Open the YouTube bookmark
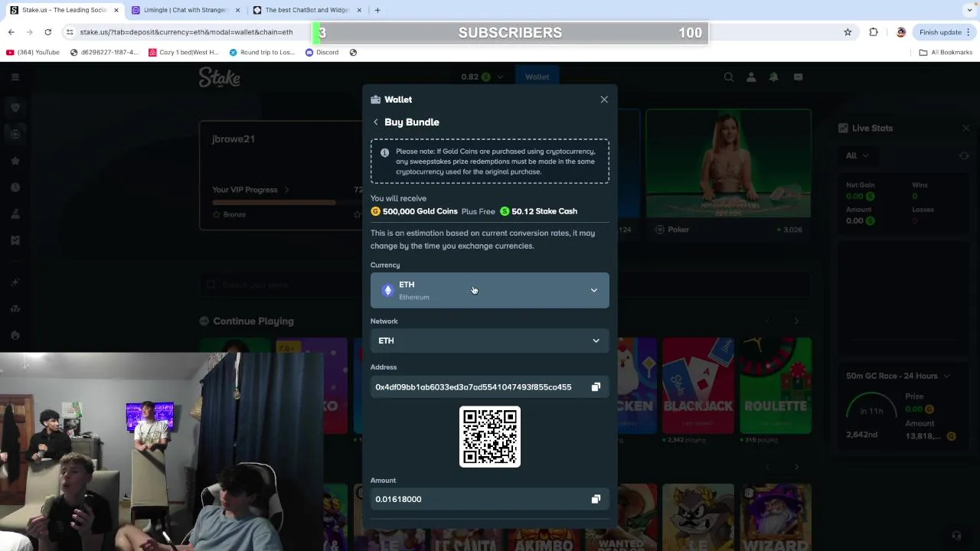 pos(32,52)
